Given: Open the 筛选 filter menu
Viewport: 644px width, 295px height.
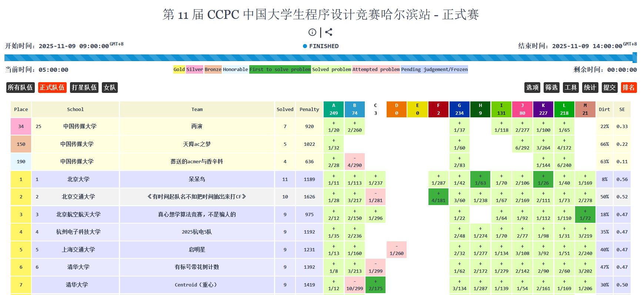Looking at the screenshot, I should tap(551, 87).
